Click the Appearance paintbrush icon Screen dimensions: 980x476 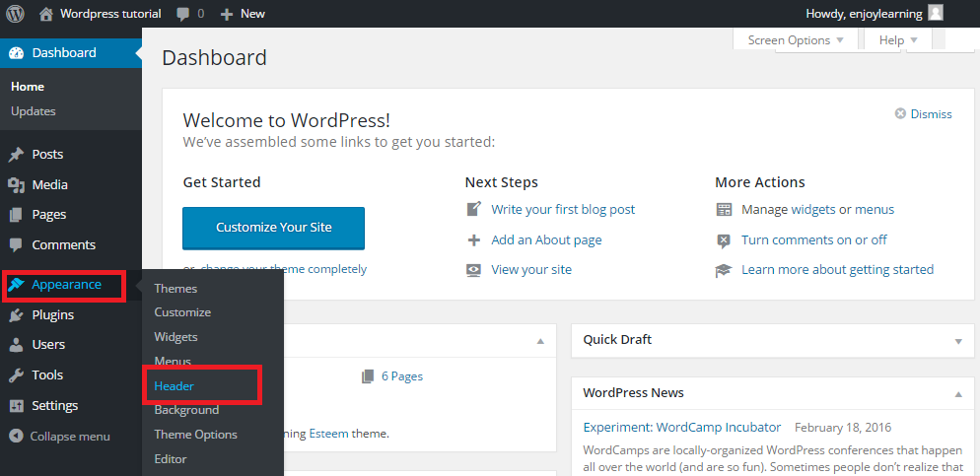[16, 285]
